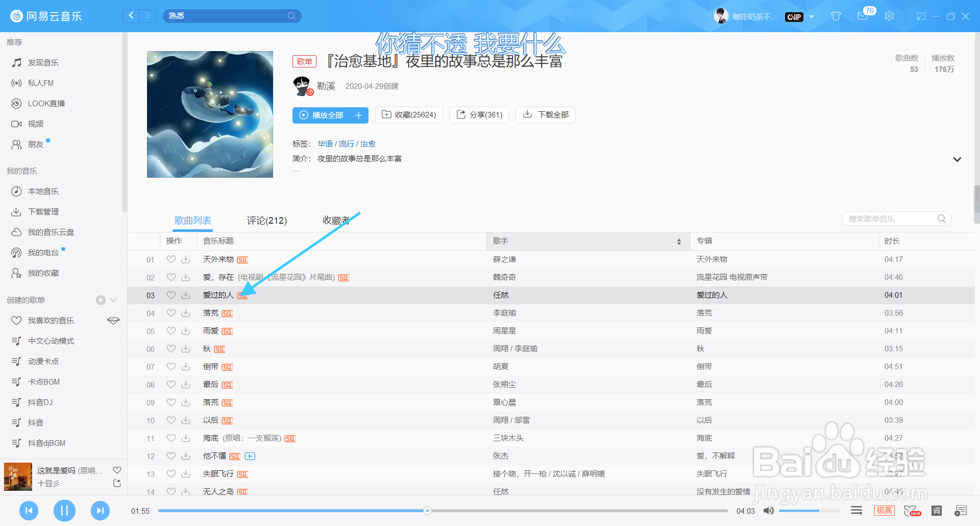
Task: Open the messages mailbox icon
Action: click(x=863, y=16)
